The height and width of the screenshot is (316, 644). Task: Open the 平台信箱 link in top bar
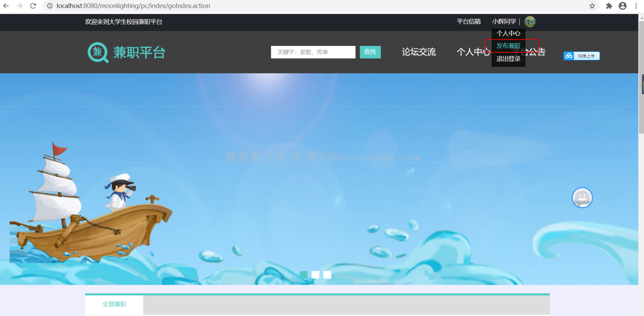tap(469, 22)
